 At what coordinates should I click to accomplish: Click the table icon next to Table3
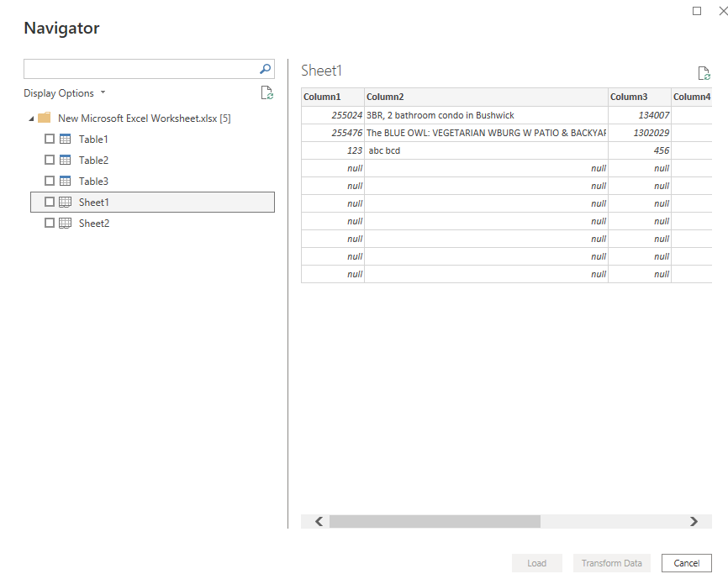[x=66, y=181]
